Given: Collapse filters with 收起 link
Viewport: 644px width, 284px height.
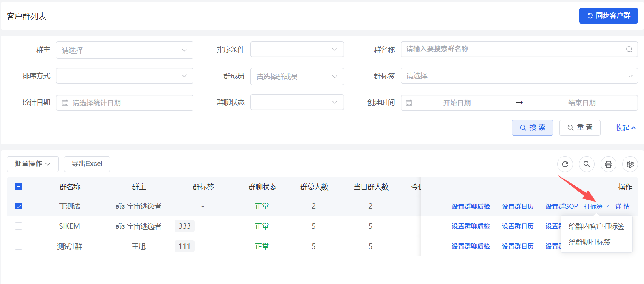Looking at the screenshot, I should tap(625, 128).
